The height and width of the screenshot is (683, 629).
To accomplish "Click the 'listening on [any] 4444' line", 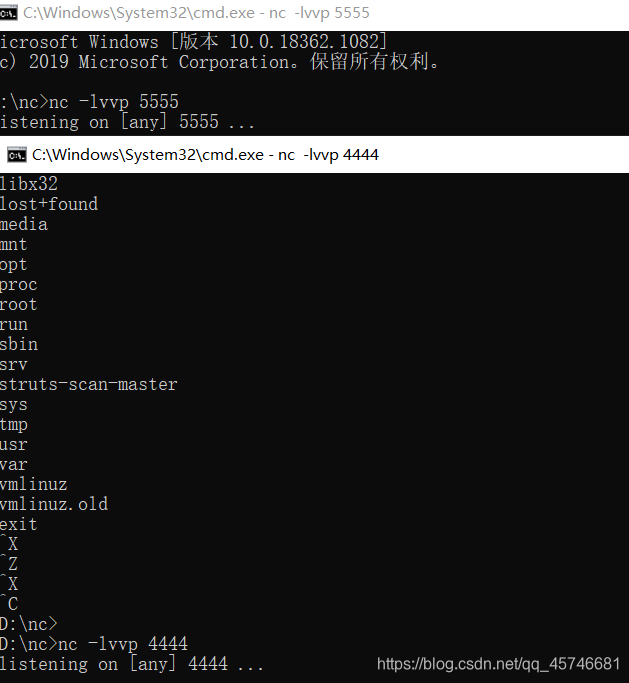I will click(132, 664).
